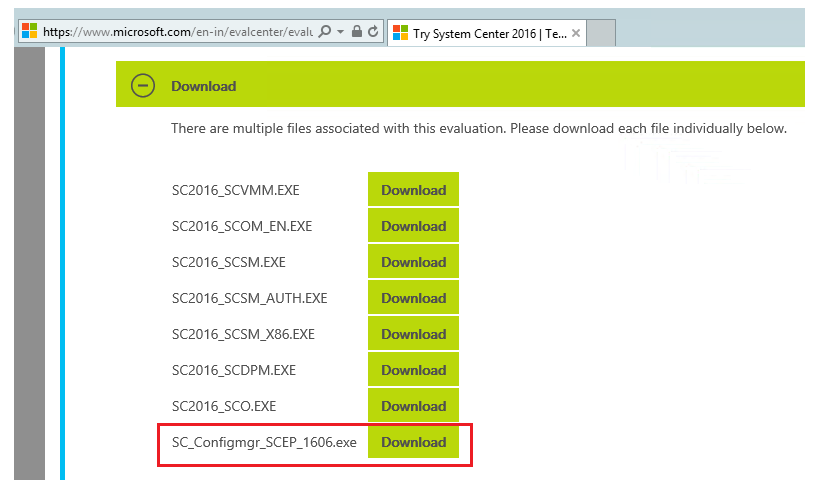The height and width of the screenshot is (490, 819).
Task: Collapse the Download section with minus icon
Action: (x=143, y=86)
